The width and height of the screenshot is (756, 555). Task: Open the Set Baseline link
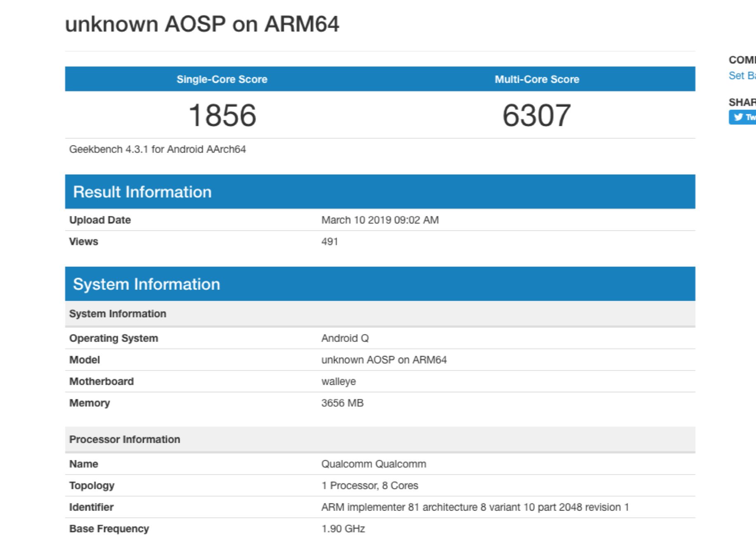742,76
